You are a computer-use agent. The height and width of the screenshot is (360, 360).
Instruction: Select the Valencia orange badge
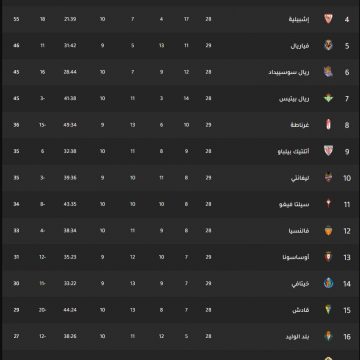click(x=328, y=230)
